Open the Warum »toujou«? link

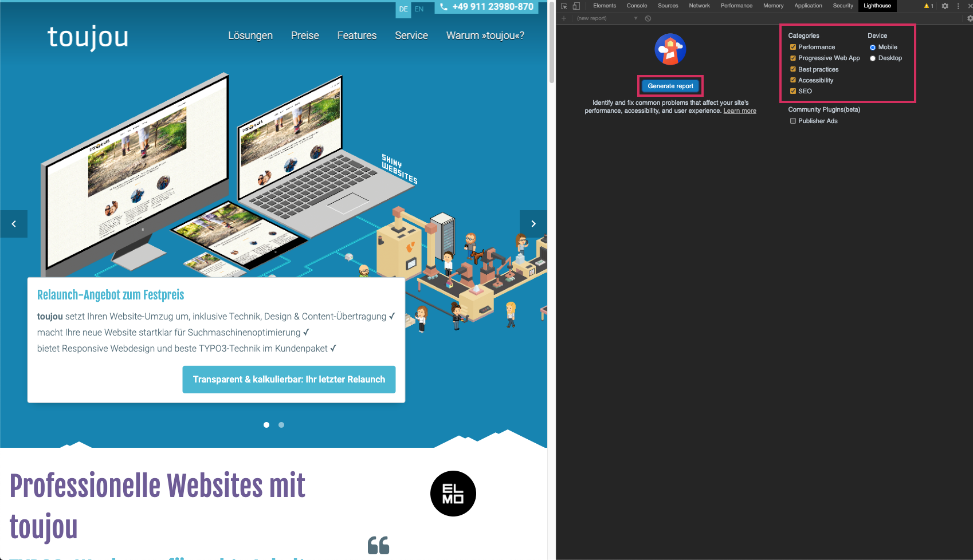click(485, 36)
